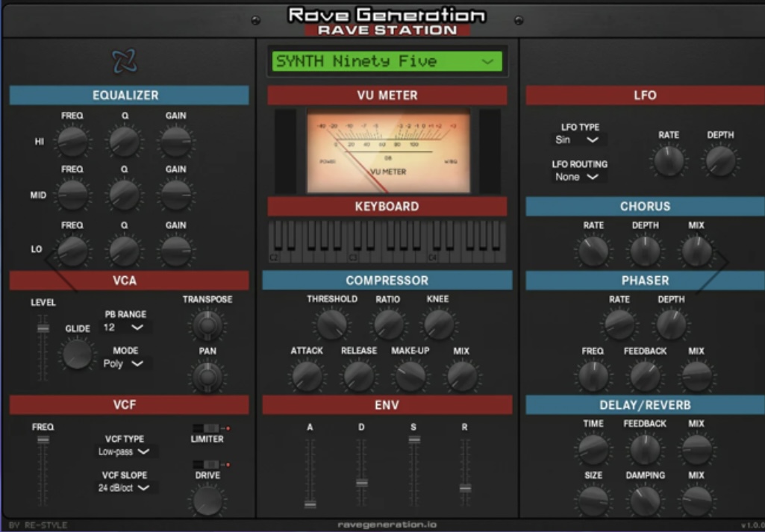Click the VCF FREQ slider handle
The height and width of the screenshot is (532, 765).
(x=43, y=439)
